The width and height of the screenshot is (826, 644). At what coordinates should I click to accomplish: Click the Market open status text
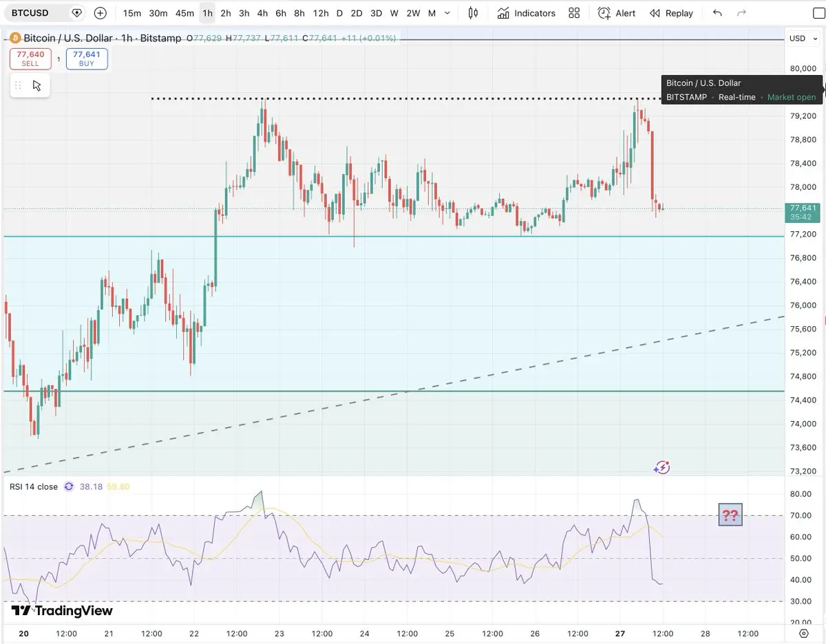[792, 97]
